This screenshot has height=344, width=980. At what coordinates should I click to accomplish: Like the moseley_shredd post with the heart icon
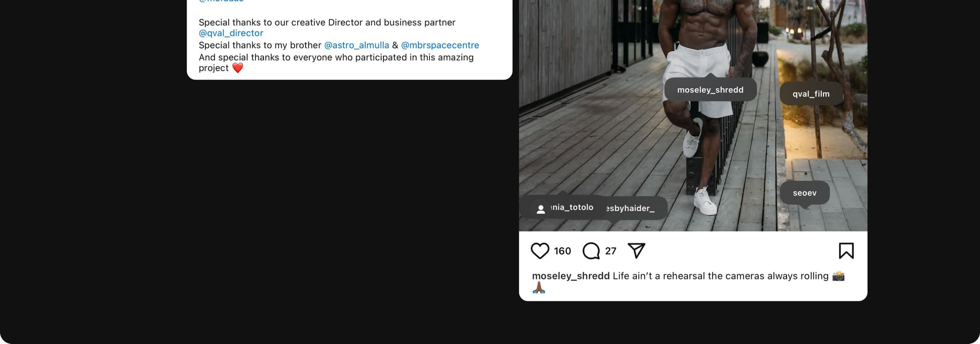point(540,251)
